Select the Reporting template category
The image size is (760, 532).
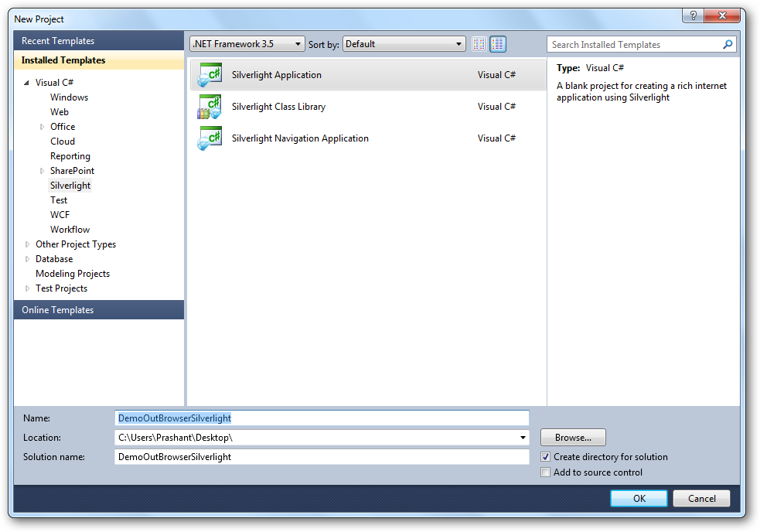click(70, 156)
